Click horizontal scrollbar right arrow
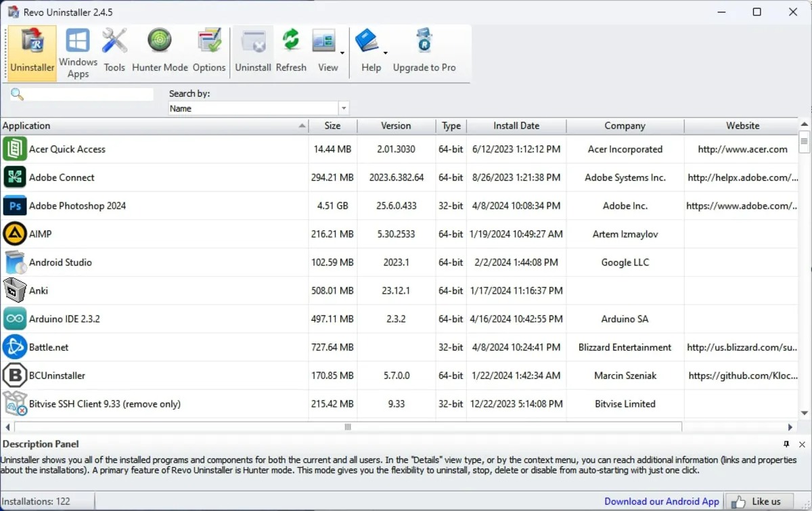This screenshot has height=511, width=812. (790, 427)
